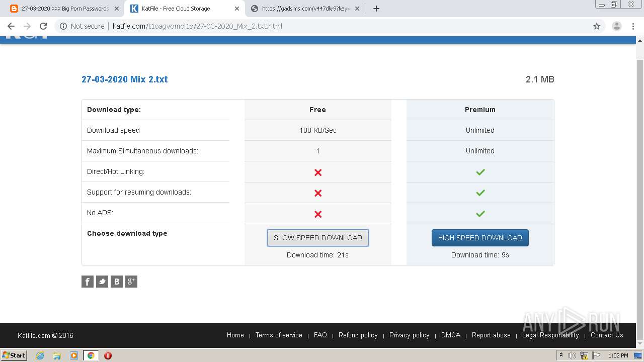Click the Maximum Simultaneous downloads: label
Screen dimensions: 644x362
pyautogui.click(x=142, y=151)
